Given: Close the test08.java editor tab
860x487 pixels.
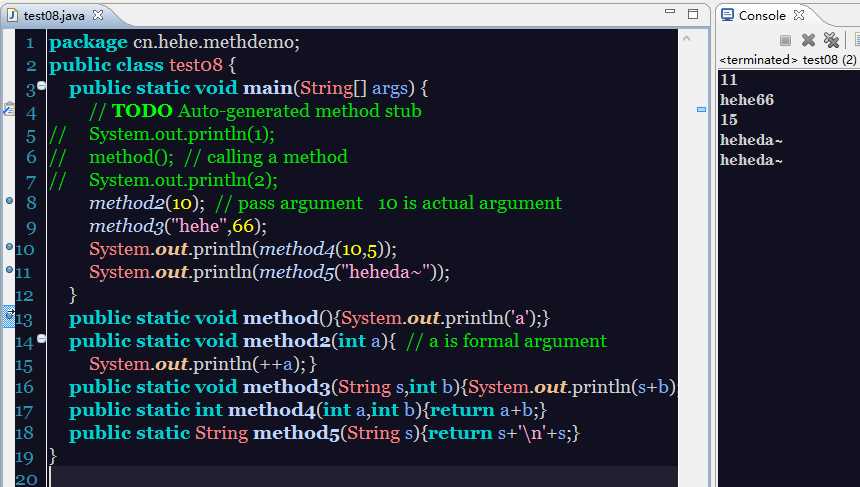Looking at the screenshot, I should pyautogui.click(x=98, y=15).
